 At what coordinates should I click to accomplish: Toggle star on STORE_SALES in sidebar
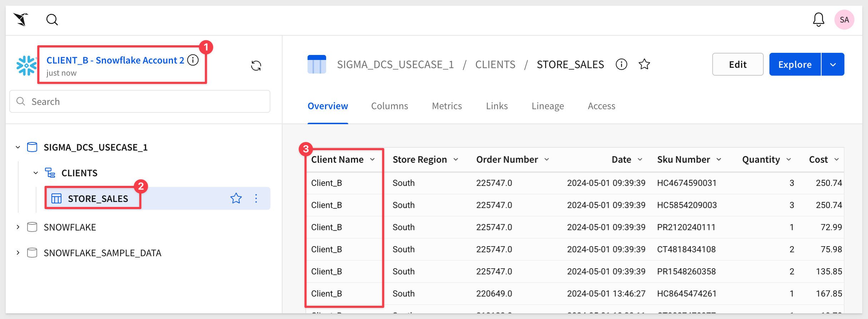pyautogui.click(x=236, y=198)
